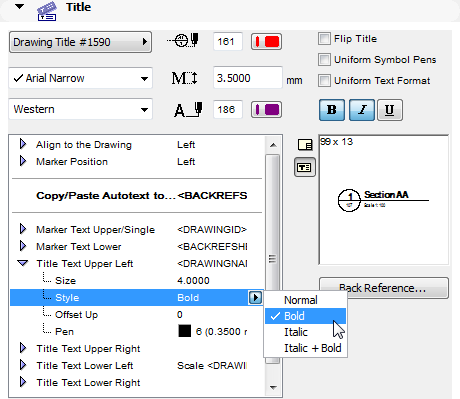Click the 3.5000 text size field
Viewport: 460px width, 399px height.
click(247, 78)
